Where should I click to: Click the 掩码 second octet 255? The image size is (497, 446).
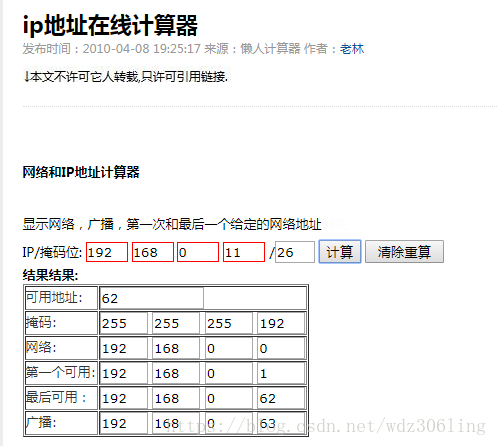click(x=176, y=323)
